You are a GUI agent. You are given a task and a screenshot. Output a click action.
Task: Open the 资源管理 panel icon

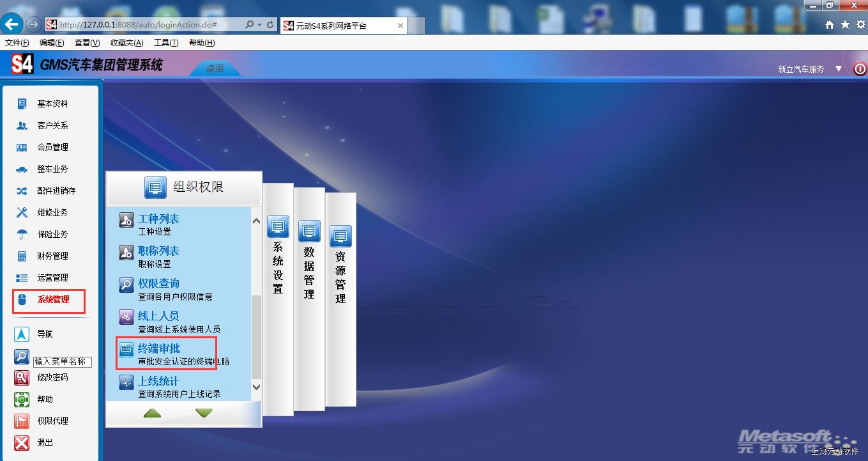340,237
